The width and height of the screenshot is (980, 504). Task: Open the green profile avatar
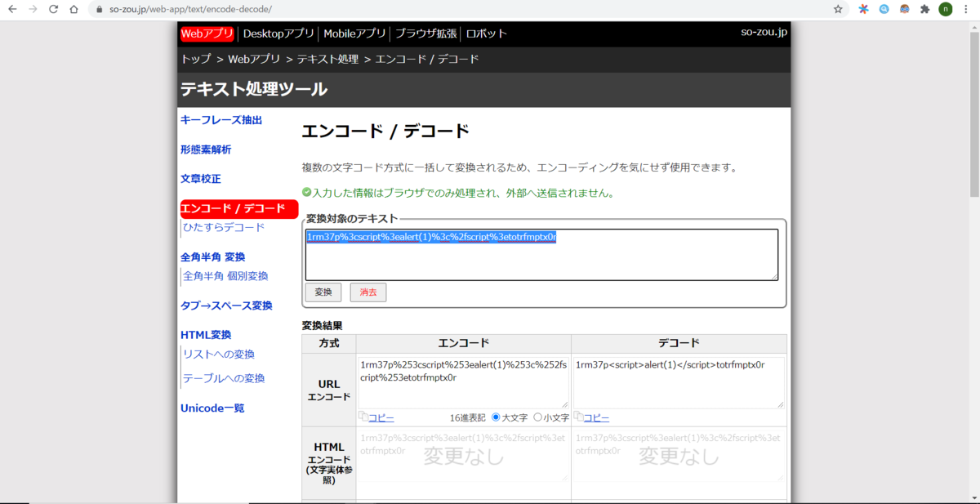pyautogui.click(x=946, y=9)
